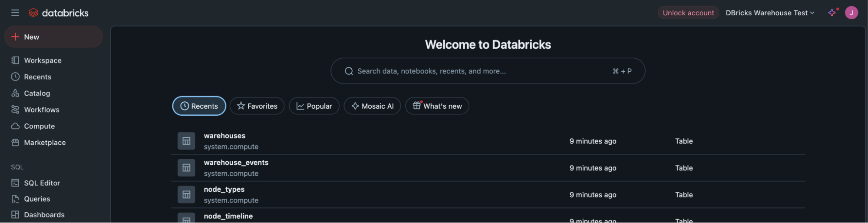Focus the search data, notebooks field

488,71
